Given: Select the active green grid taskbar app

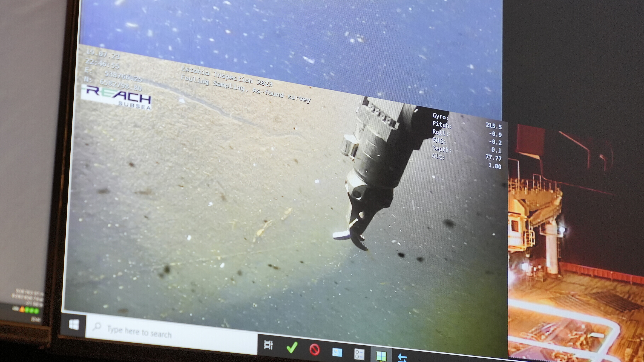Looking at the screenshot, I should pyautogui.click(x=381, y=356).
